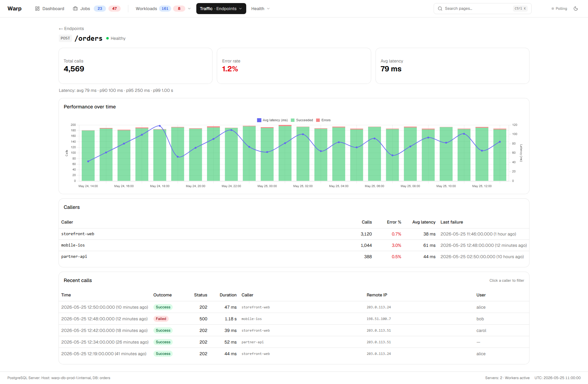Open the Dashboard page
The width and height of the screenshot is (588, 384).
tap(50, 9)
